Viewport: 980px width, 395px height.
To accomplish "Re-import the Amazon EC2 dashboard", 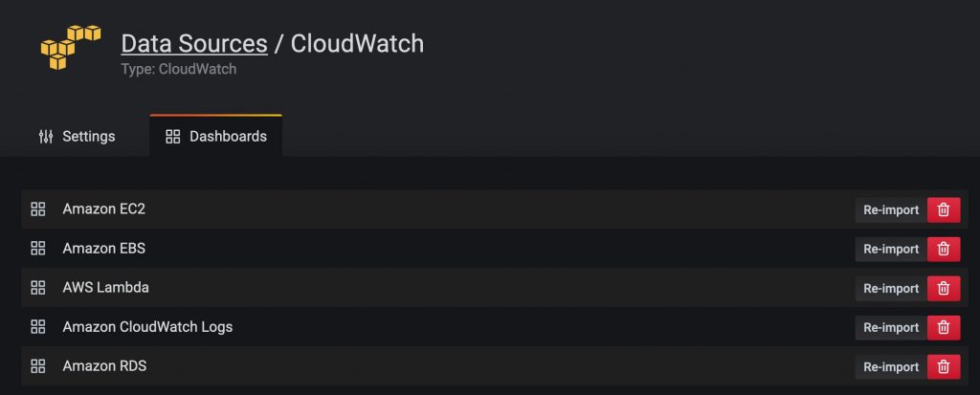I will (891, 210).
